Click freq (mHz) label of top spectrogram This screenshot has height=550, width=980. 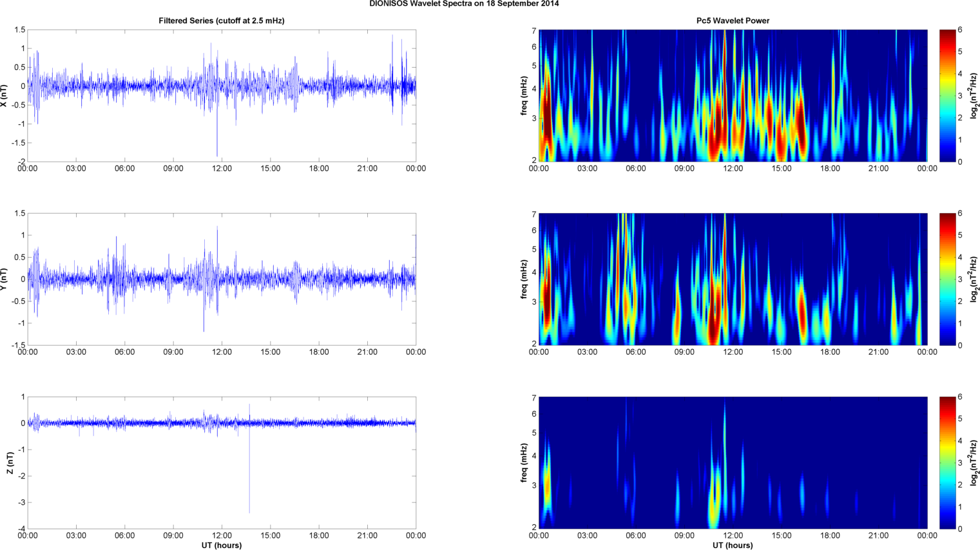pyautogui.click(x=524, y=95)
